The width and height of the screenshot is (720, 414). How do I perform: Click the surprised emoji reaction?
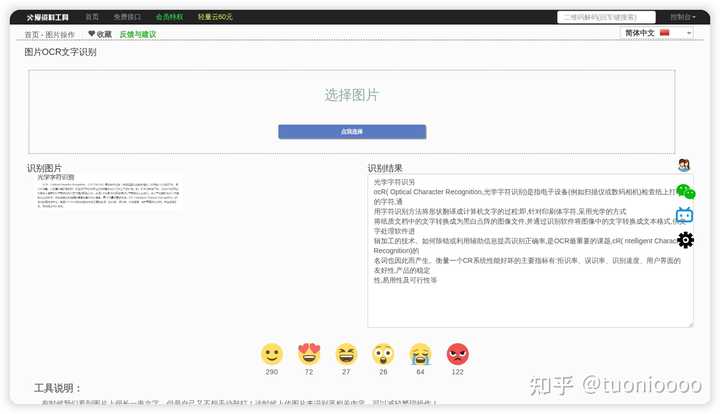pyautogui.click(x=383, y=354)
